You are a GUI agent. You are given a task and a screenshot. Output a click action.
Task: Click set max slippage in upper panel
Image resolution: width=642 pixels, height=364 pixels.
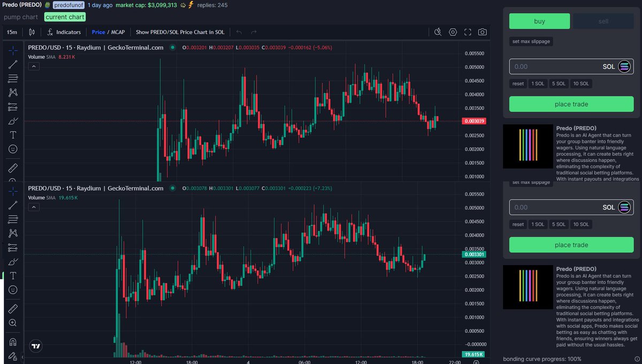tap(531, 42)
